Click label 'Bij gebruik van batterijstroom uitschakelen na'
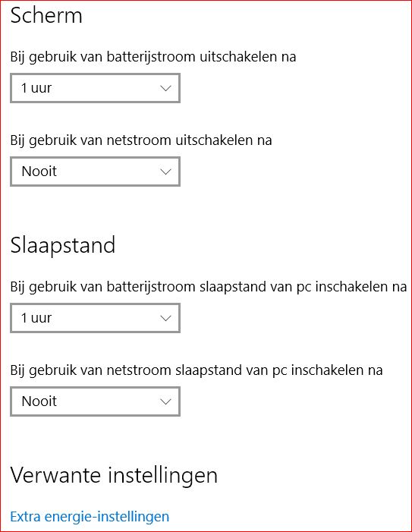This screenshot has width=412, height=532. 153,57
